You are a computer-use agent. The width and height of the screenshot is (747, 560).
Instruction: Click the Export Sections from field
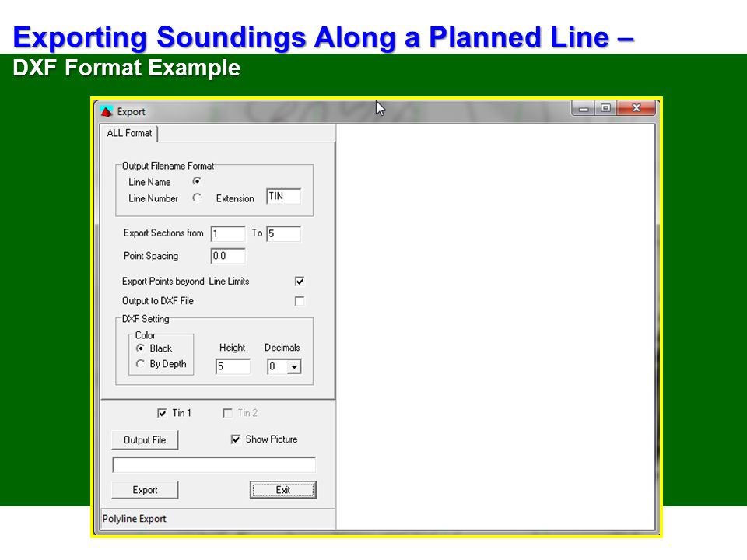point(228,234)
